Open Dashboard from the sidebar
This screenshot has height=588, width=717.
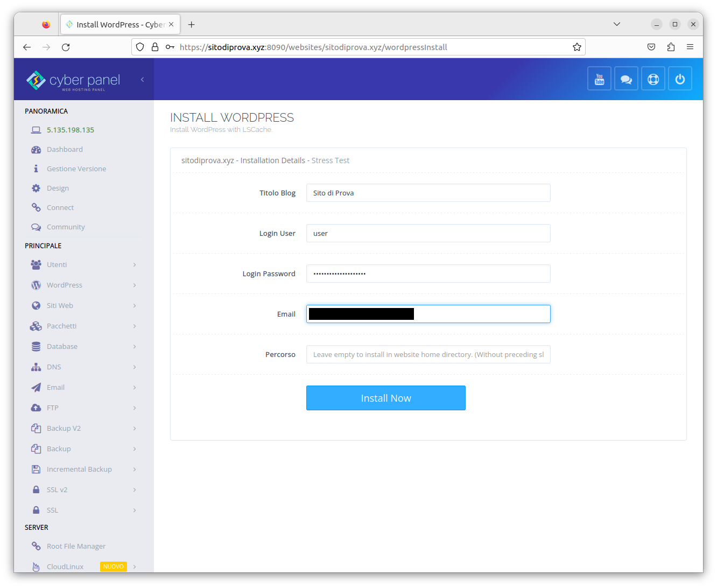(65, 149)
